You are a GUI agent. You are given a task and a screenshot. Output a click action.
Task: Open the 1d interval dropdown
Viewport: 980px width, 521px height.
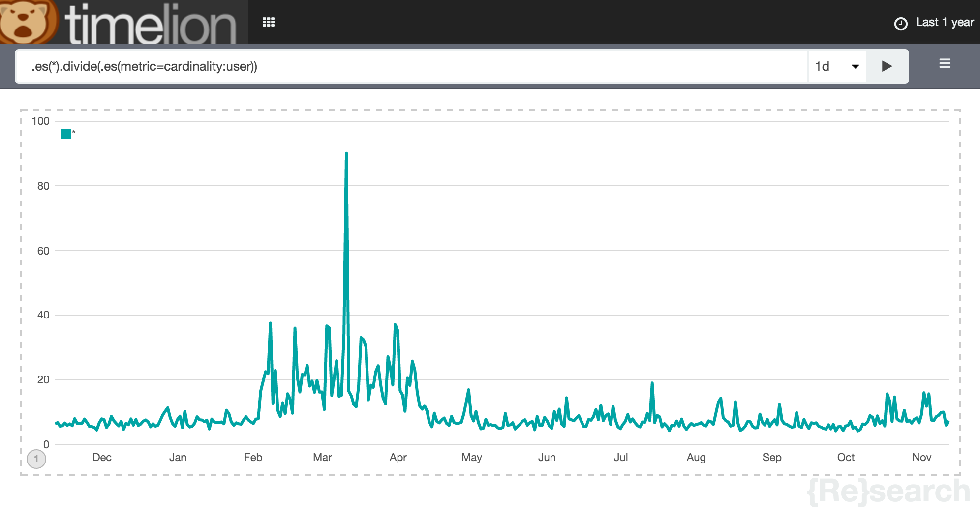pyautogui.click(x=837, y=66)
